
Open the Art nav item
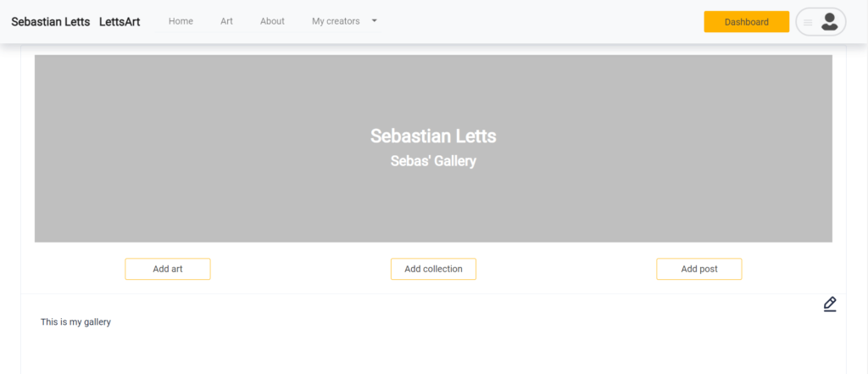[x=226, y=21]
